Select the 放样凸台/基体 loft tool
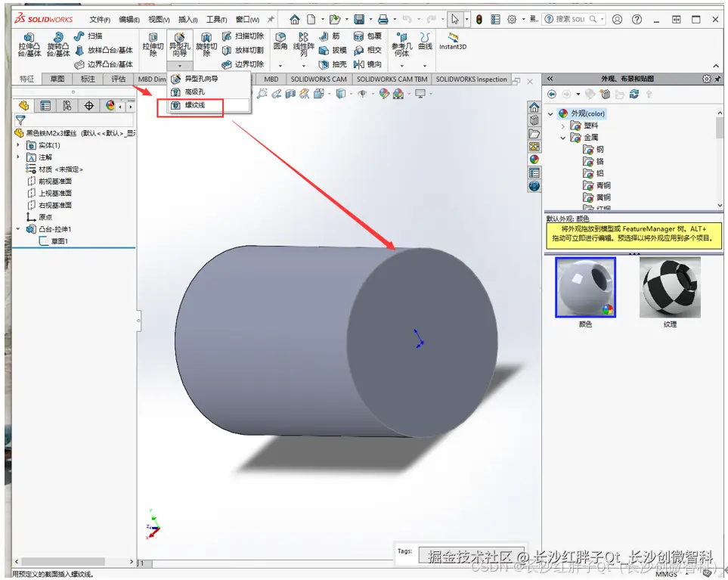The image size is (728, 580). (104, 50)
